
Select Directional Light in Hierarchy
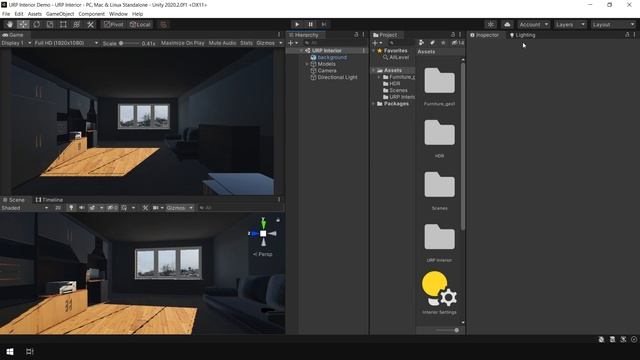[337, 77]
